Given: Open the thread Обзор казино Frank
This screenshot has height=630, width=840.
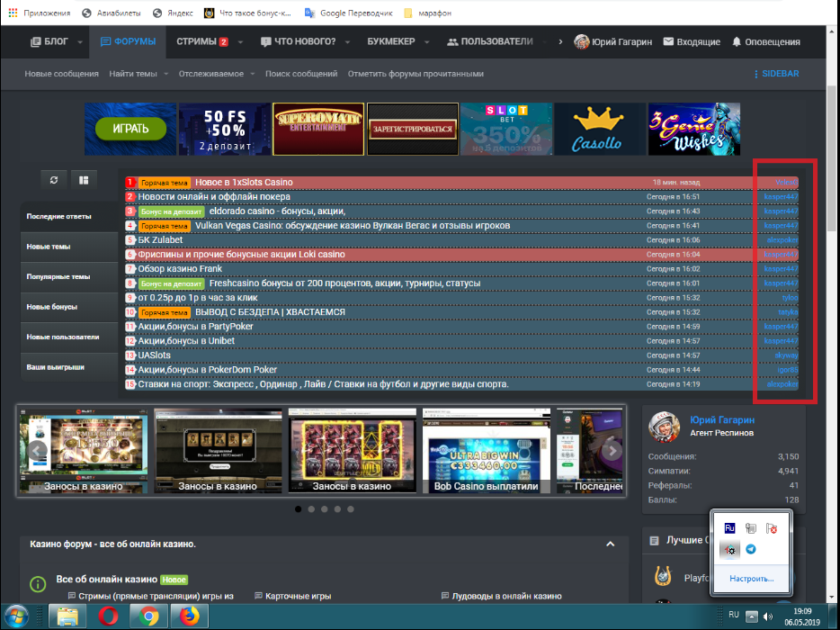Looking at the screenshot, I should pos(180,268).
